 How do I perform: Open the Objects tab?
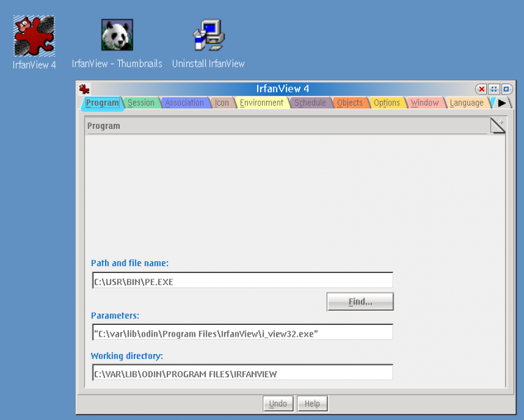(350, 103)
